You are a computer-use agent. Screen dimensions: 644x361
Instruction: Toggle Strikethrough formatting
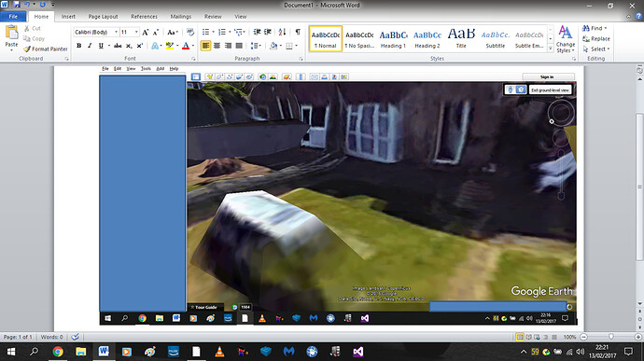point(118,46)
